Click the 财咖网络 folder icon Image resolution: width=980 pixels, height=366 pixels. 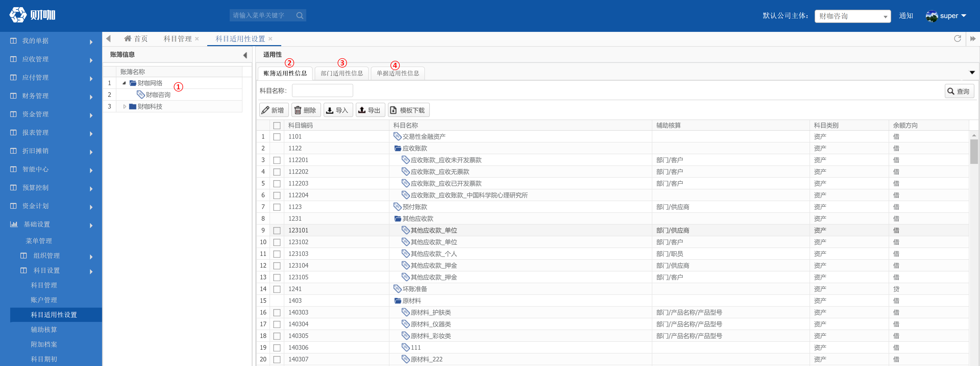[133, 83]
